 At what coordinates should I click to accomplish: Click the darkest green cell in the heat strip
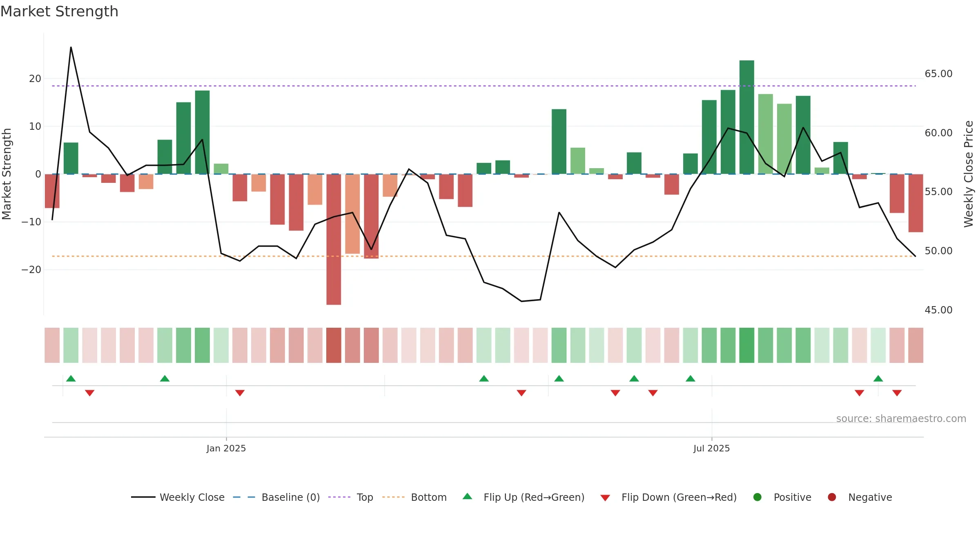747,345
